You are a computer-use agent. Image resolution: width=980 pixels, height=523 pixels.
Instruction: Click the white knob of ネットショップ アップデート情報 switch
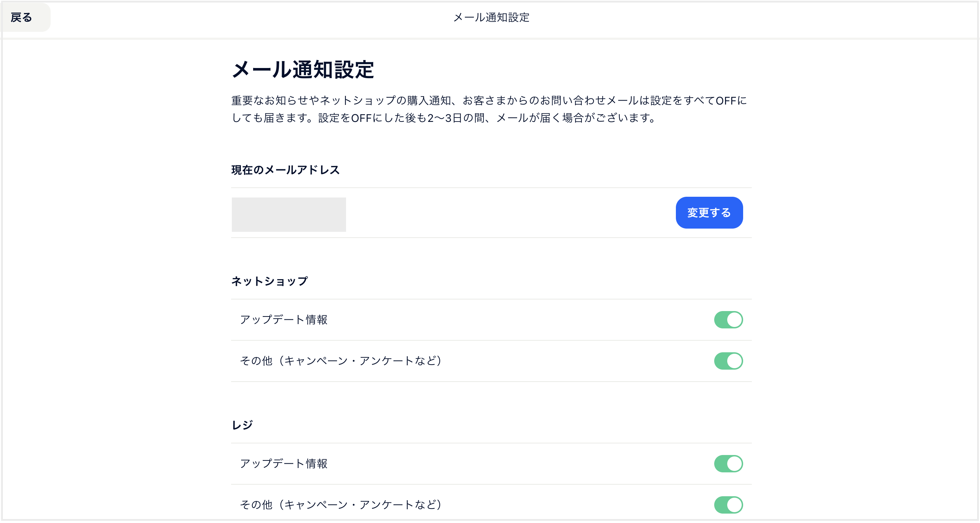click(x=734, y=319)
